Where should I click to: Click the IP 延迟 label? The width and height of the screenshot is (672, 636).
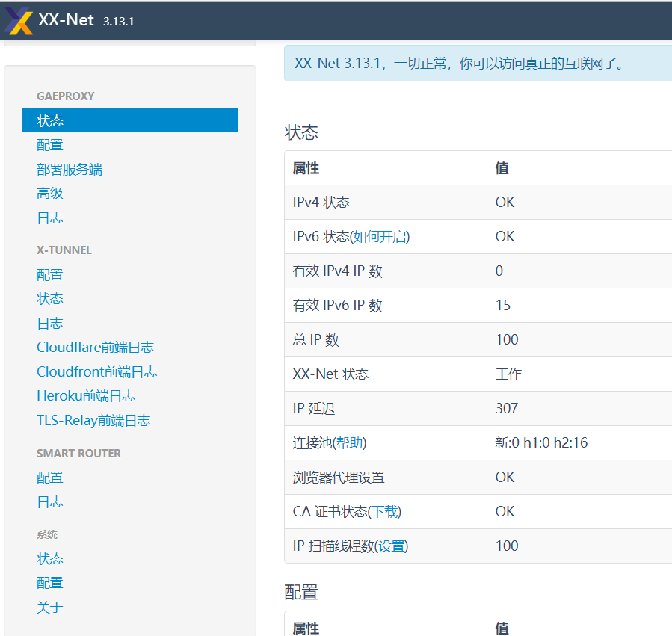click(x=314, y=408)
